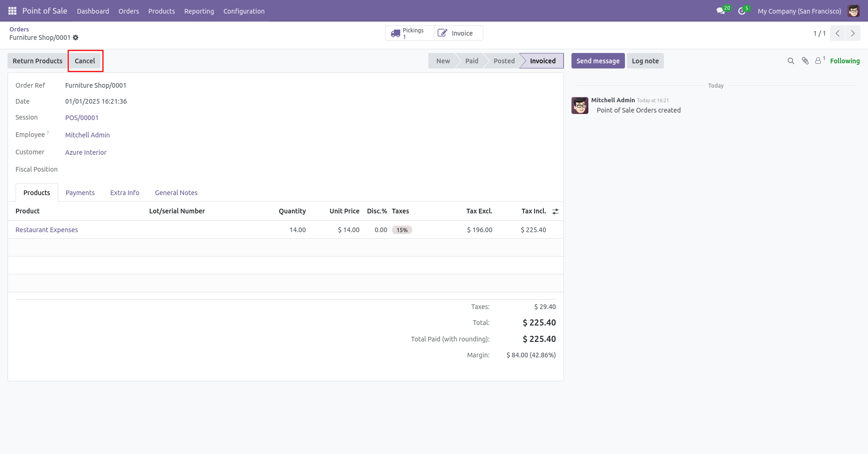This screenshot has height=454, width=868.
Task: Show followers person icon
Action: click(x=818, y=61)
